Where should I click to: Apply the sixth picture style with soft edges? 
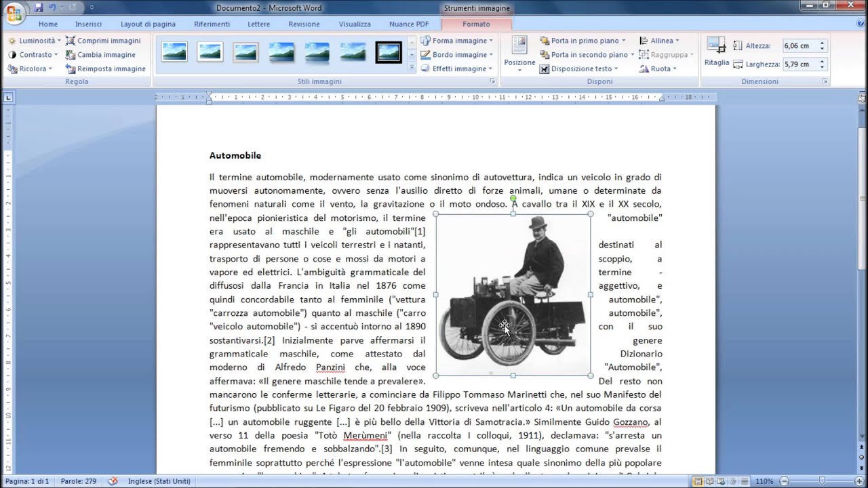[353, 52]
